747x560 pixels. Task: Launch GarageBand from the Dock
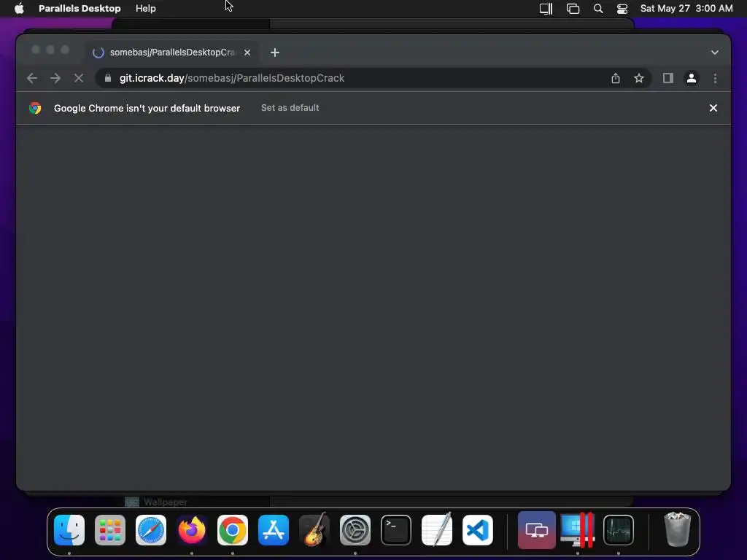(x=314, y=530)
